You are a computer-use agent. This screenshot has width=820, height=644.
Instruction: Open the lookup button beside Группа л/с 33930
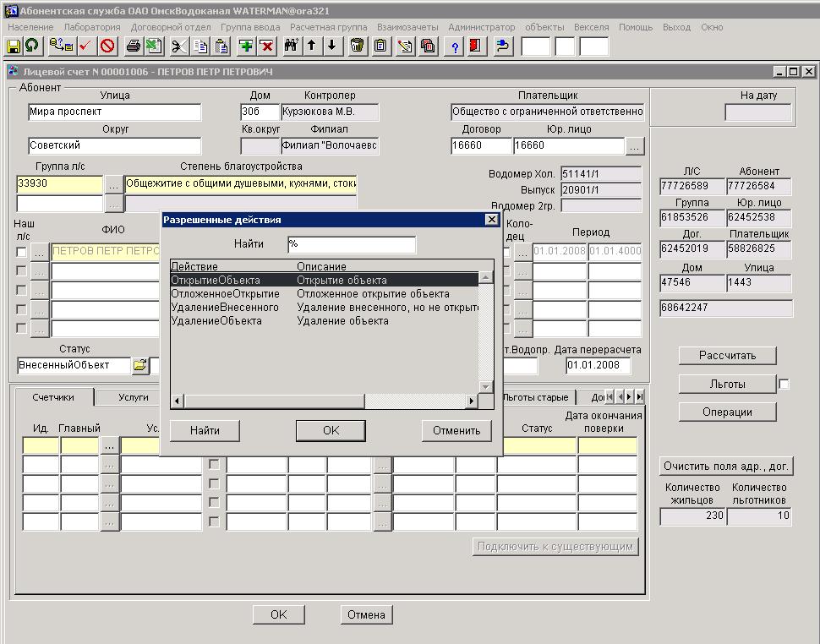tap(113, 183)
